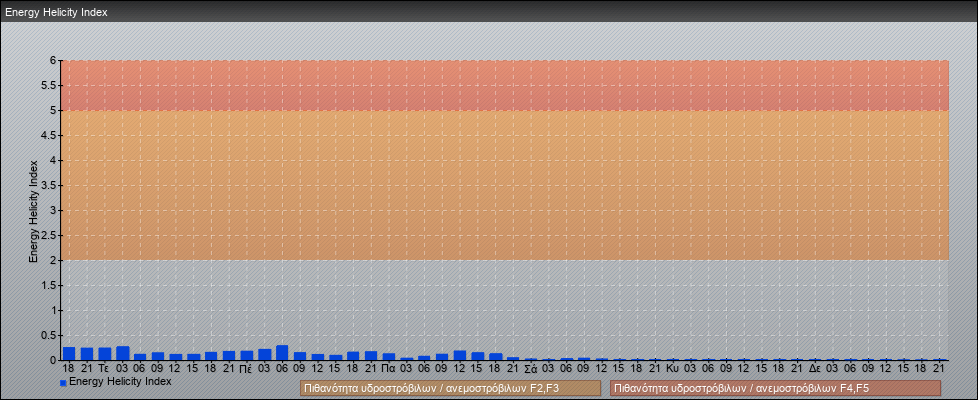Click y-axis value 5
Image resolution: width=978 pixels, height=400 pixels.
[x=54, y=110]
